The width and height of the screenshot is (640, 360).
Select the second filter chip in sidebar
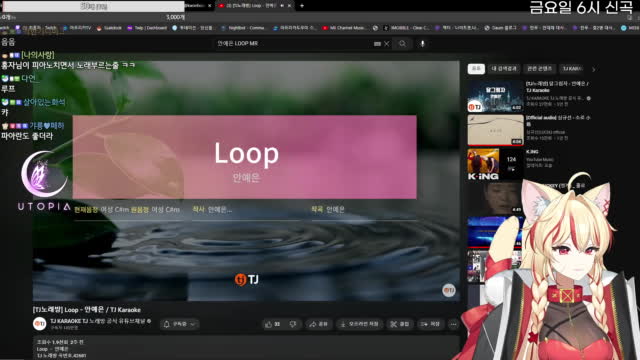(504, 69)
